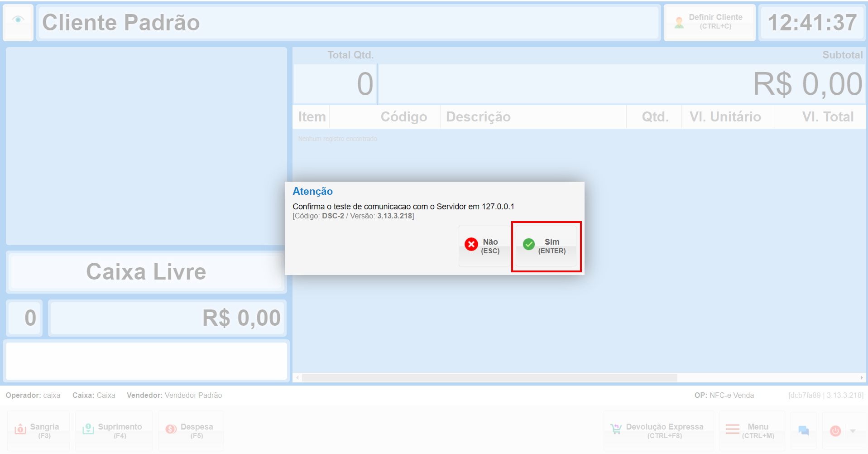Open Sangria cash withdrawal icon

20,429
